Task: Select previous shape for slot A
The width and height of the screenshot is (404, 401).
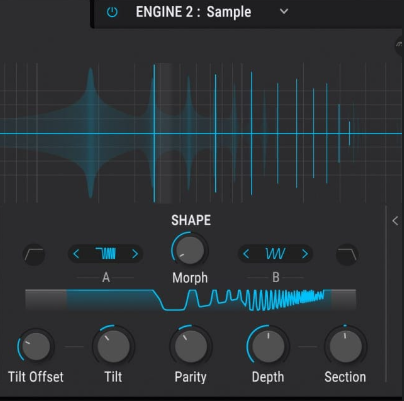Action: (x=76, y=254)
